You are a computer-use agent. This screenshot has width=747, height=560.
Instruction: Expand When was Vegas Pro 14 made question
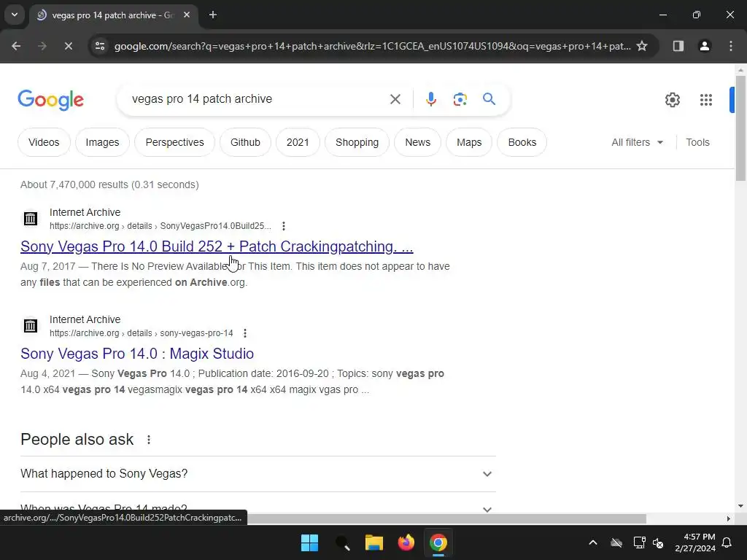[258, 507]
